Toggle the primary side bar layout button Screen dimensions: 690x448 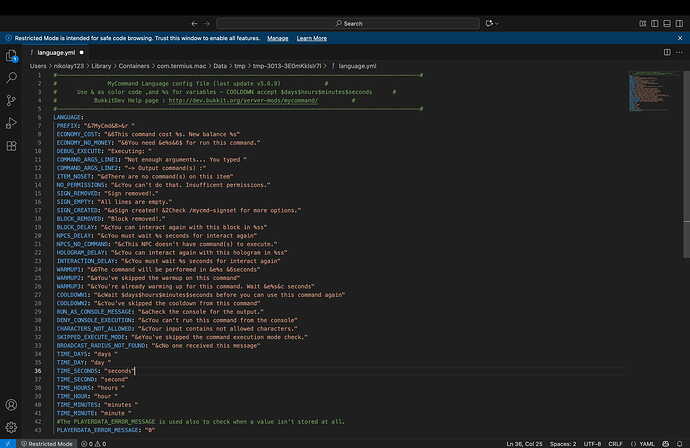click(655, 23)
